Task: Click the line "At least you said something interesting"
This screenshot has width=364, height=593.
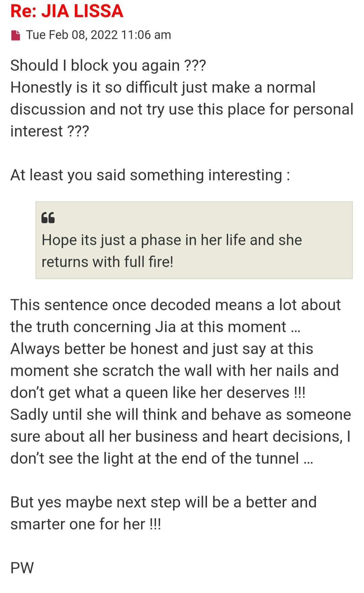Action: (x=150, y=175)
